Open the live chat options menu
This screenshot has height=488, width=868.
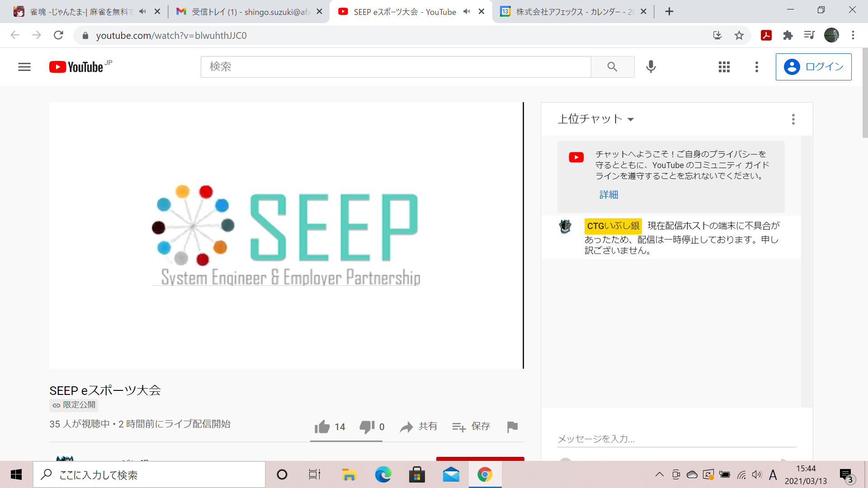click(x=793, y=119)
